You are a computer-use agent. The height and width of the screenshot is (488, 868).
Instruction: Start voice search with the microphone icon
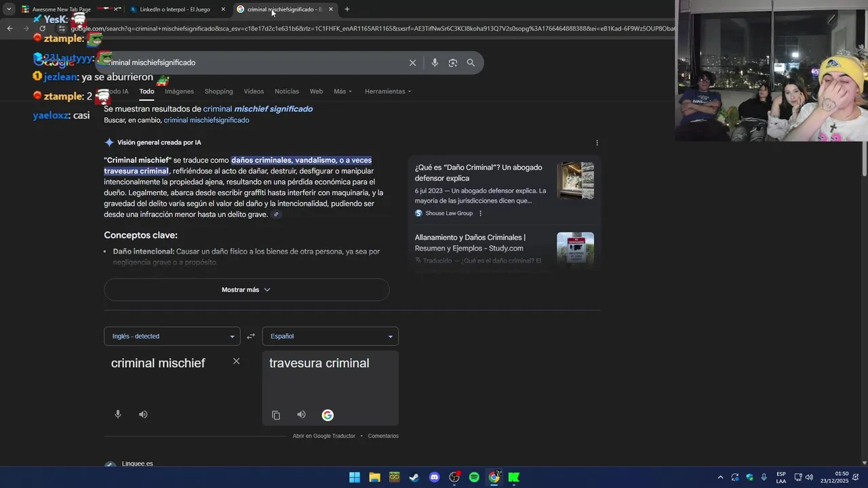[435, 62]
